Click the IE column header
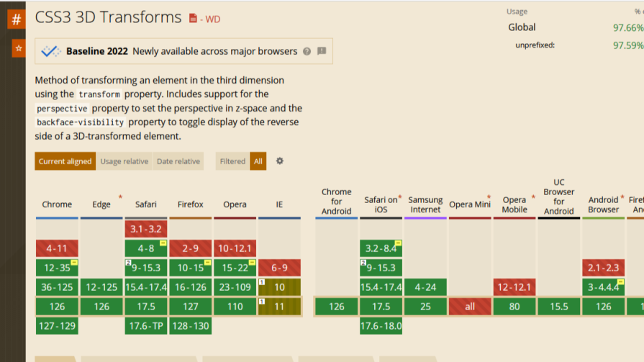The height and width of the screenshot is (362, 644). [279, 204]
